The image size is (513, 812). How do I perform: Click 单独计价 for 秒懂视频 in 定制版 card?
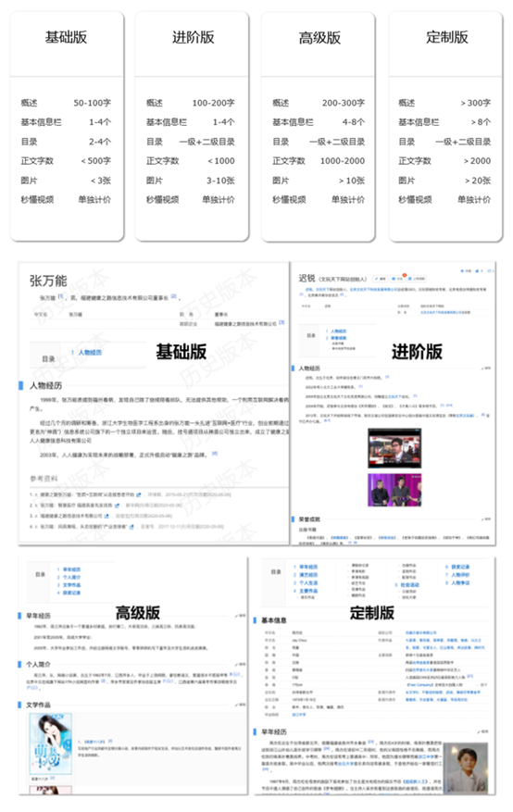click(x=474, y=199)
